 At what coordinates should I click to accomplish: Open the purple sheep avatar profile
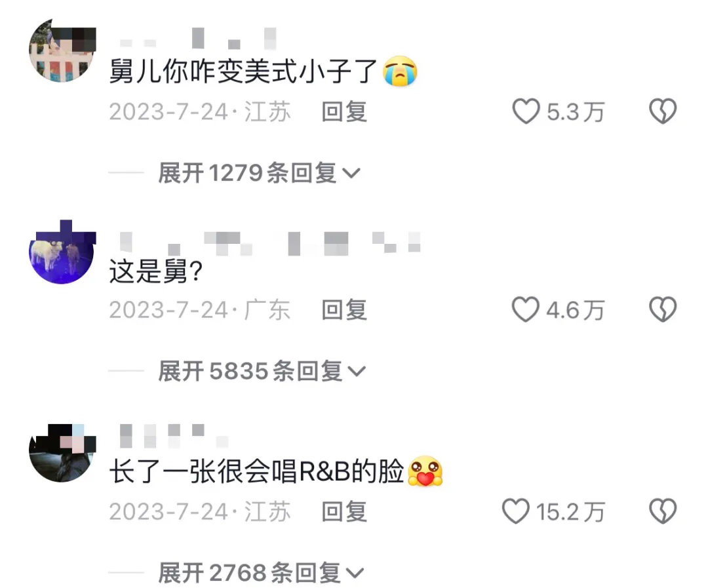point(62,252)
